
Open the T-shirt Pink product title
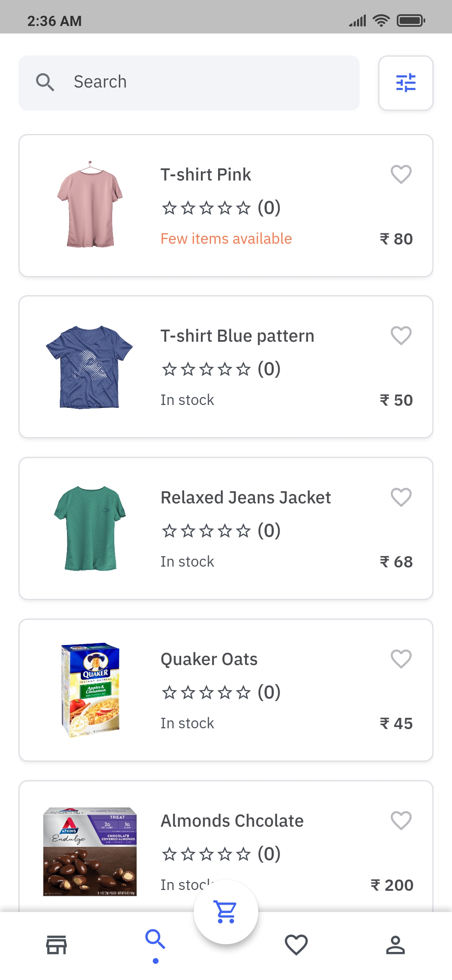tap(206, 175)
